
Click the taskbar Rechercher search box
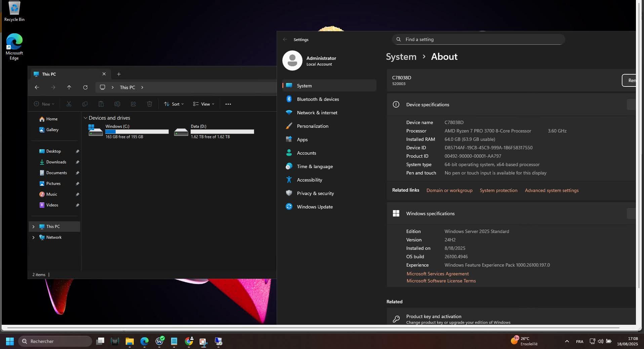click(55, 341)
